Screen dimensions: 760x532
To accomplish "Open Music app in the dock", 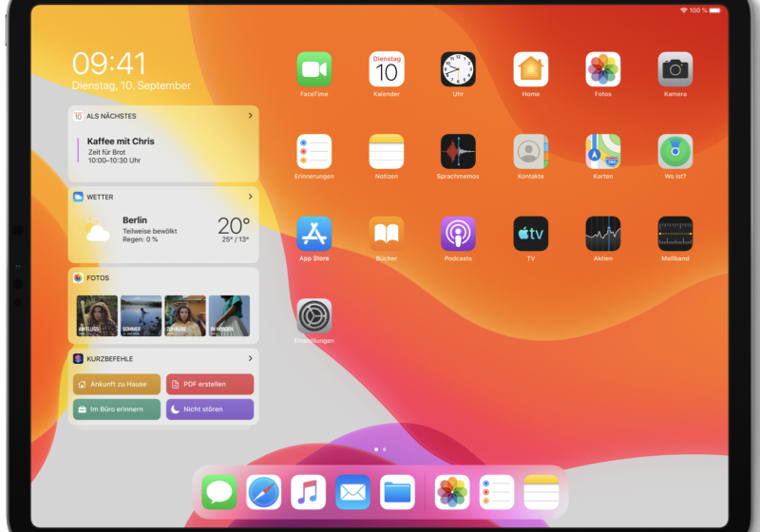I will [309, 492].
